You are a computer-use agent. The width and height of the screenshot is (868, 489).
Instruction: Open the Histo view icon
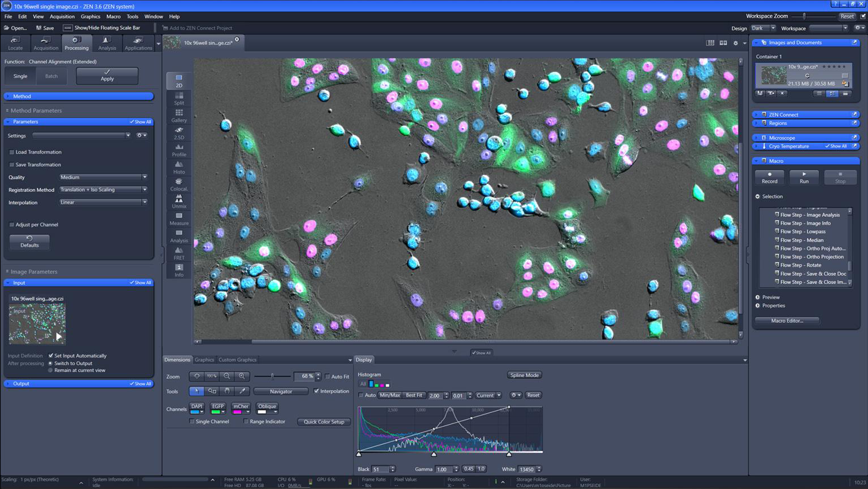[x=178, y=168]
